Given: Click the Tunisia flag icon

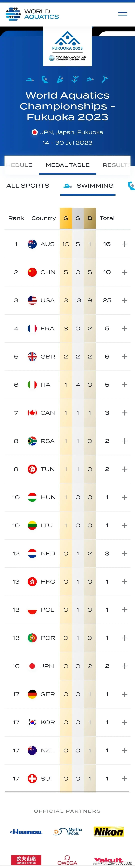Looking at the screenshot, I should pyautogui.click(x=32, y=469).
